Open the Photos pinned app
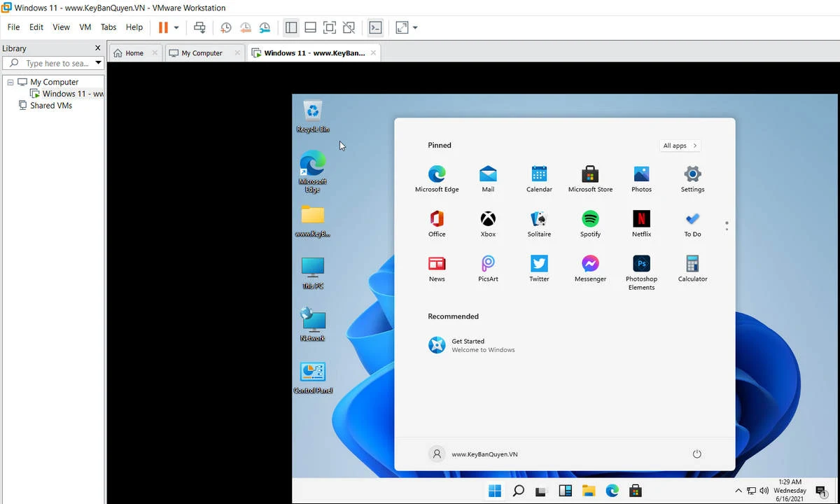 (641, 179)
